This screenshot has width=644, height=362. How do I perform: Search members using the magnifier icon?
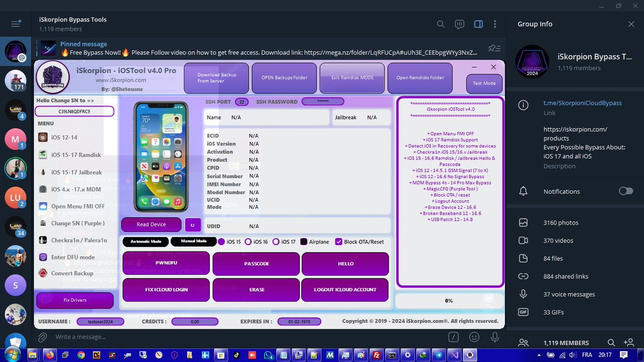tap(611, 343)
